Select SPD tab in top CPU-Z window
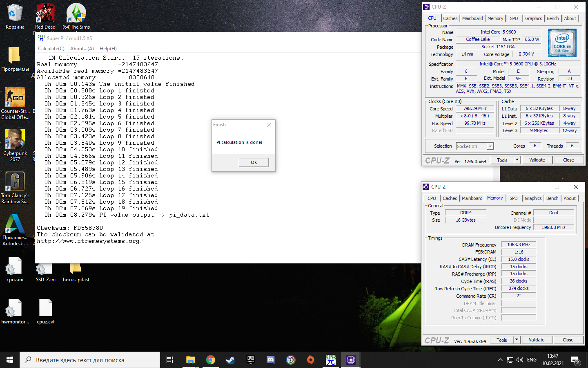 point(514,18)
